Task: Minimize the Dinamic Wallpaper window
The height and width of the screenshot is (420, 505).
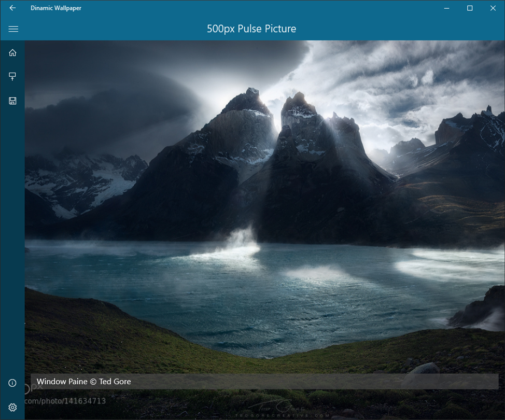Action: [x=446, y=8]
